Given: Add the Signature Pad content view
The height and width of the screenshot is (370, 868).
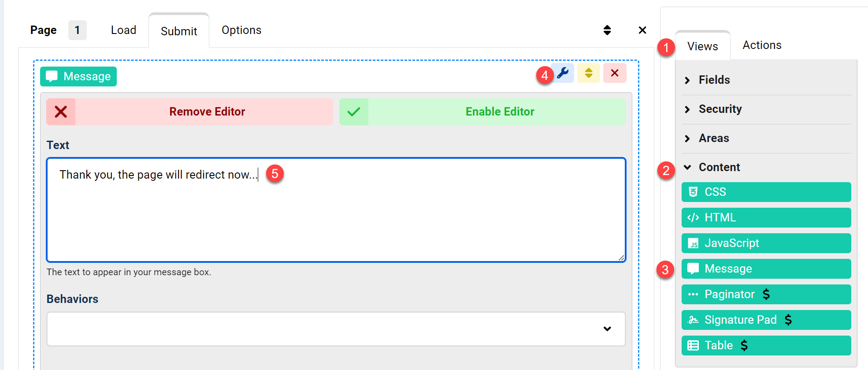Looking at the screenshot, I should point(766,320).
